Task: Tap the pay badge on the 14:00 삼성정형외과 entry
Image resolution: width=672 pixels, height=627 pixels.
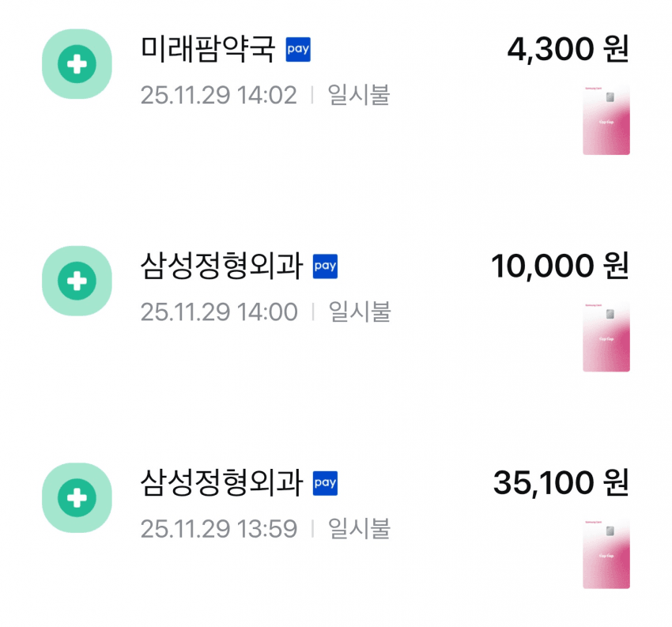Action: 326,266
